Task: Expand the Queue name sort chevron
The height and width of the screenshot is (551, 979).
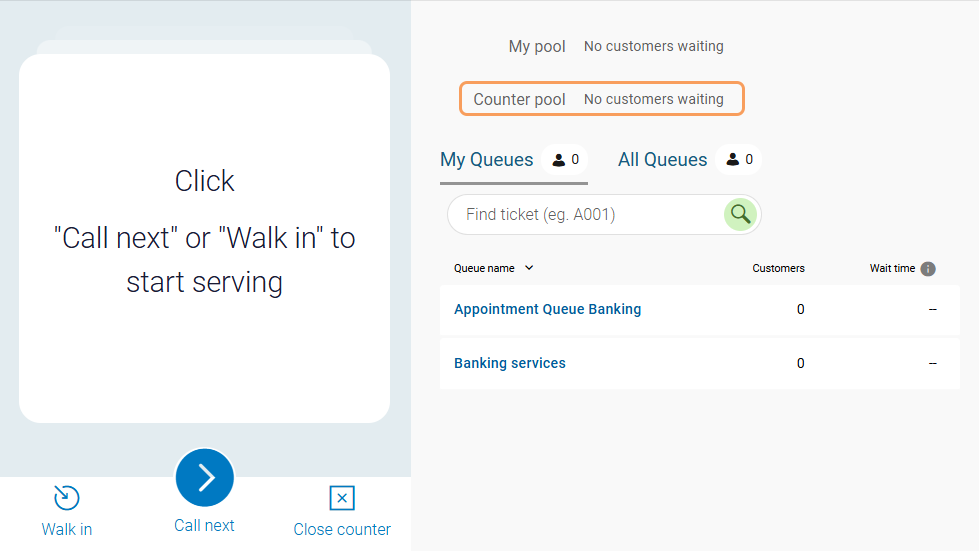Action: 529,268
